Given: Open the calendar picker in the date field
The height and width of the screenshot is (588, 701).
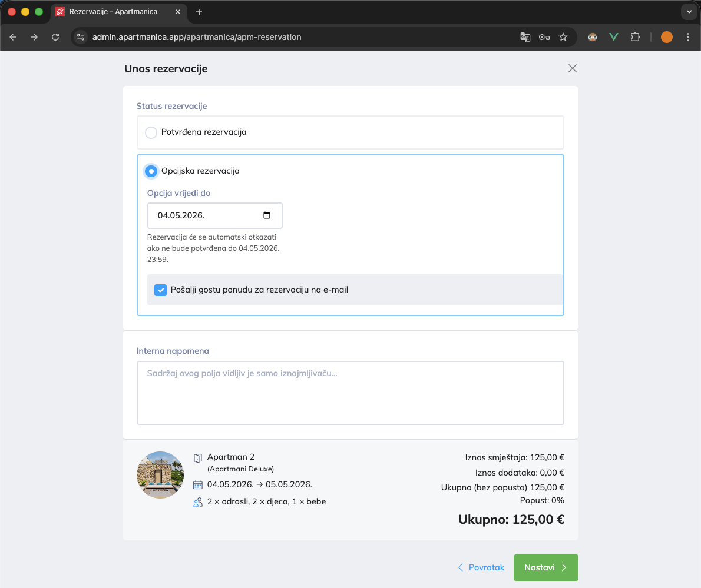Looking at the screenshot, I should (267, 215).
